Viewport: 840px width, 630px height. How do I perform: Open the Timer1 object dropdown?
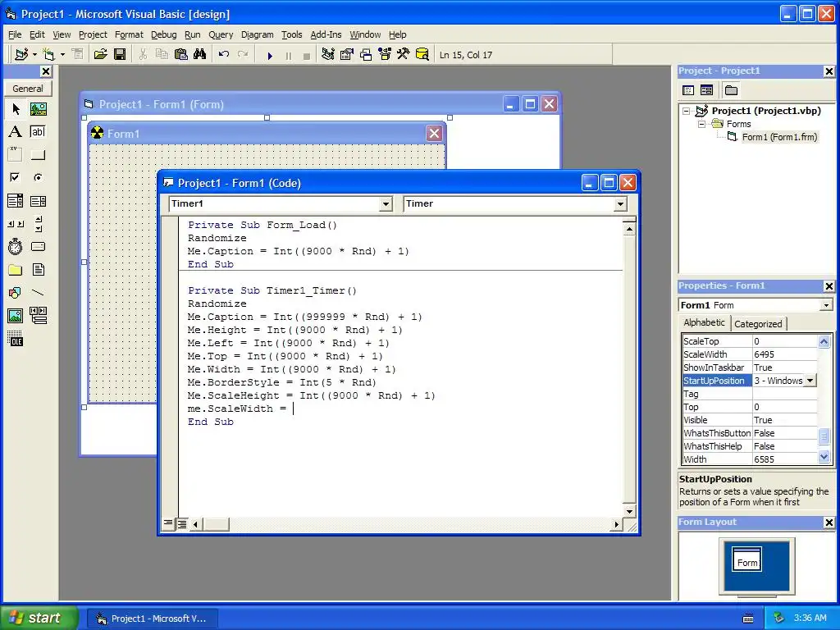click(386, 204)
